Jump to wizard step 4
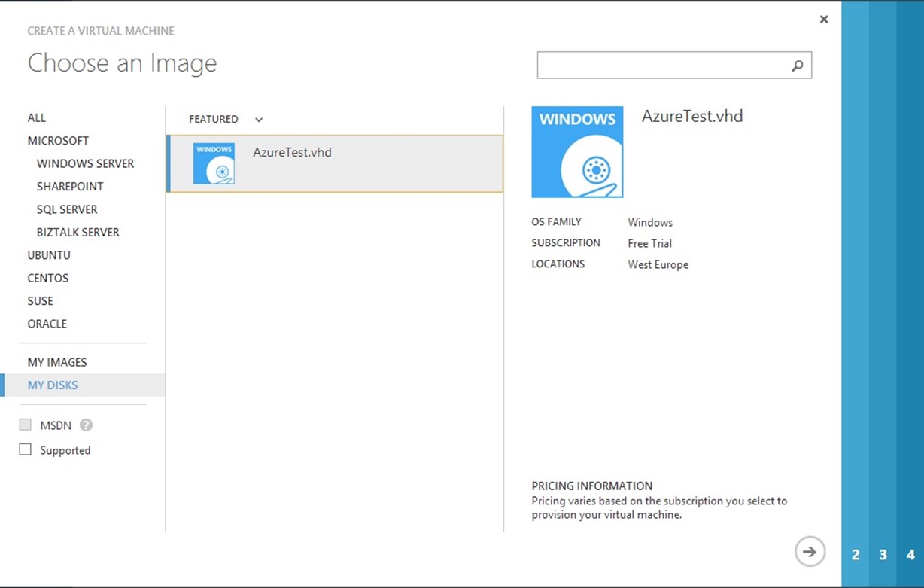The image size is (924, 588). coord(910,555)
